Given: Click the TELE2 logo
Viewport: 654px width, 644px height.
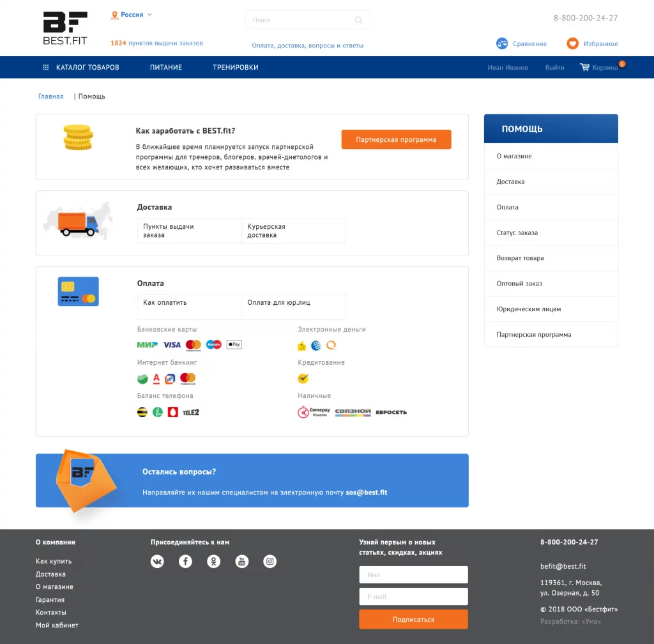Looking at the screenshot, I should 191,413.
